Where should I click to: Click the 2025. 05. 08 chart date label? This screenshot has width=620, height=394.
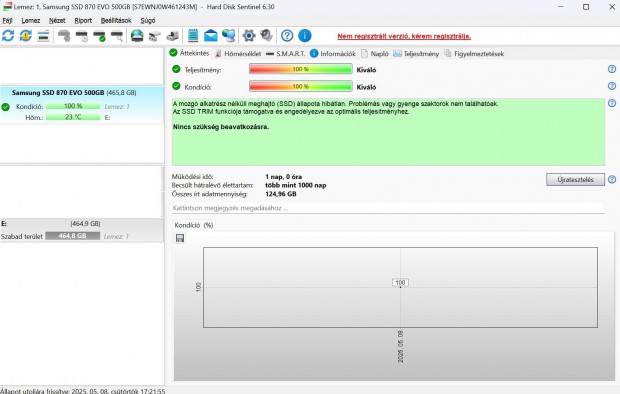[401, 347]
